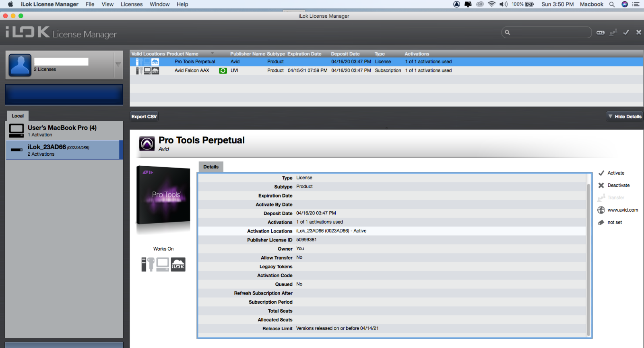Click the volume icon in the menu bar
Screen dimensions: 644x348
click(504, 4)
